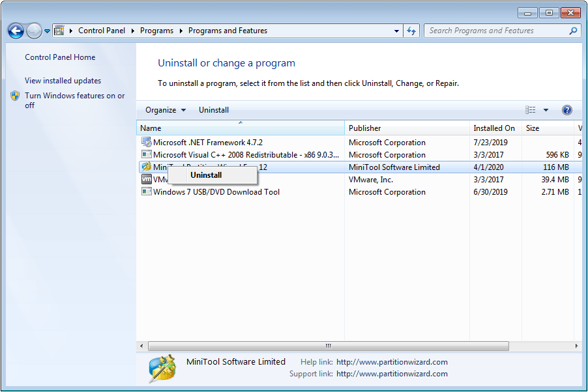The image size is (588, 392).
Task: Click the magnifier search icon
Action: pyautogui.click(x=573, y=31)
